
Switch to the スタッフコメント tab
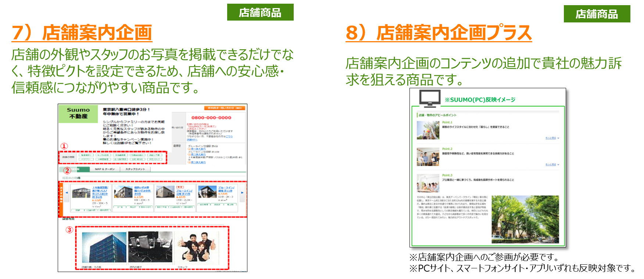pyautogui.click(x=135, y=169)
